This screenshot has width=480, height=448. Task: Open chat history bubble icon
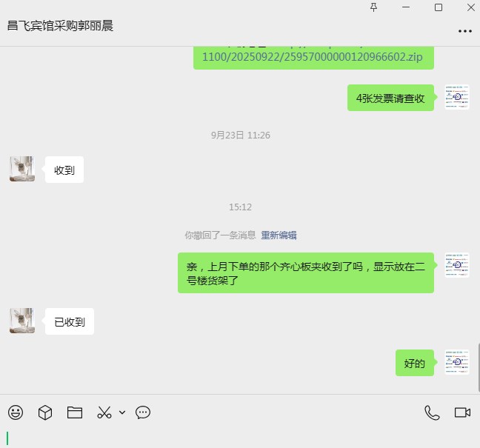tap(143, 412)
